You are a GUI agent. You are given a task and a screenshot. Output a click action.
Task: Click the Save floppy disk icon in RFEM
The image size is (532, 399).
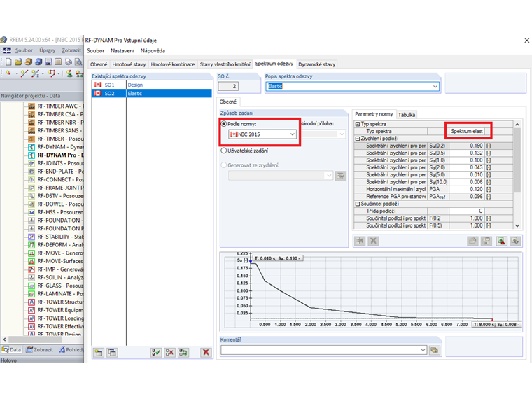pyautogui.click(x=48, y=62)
